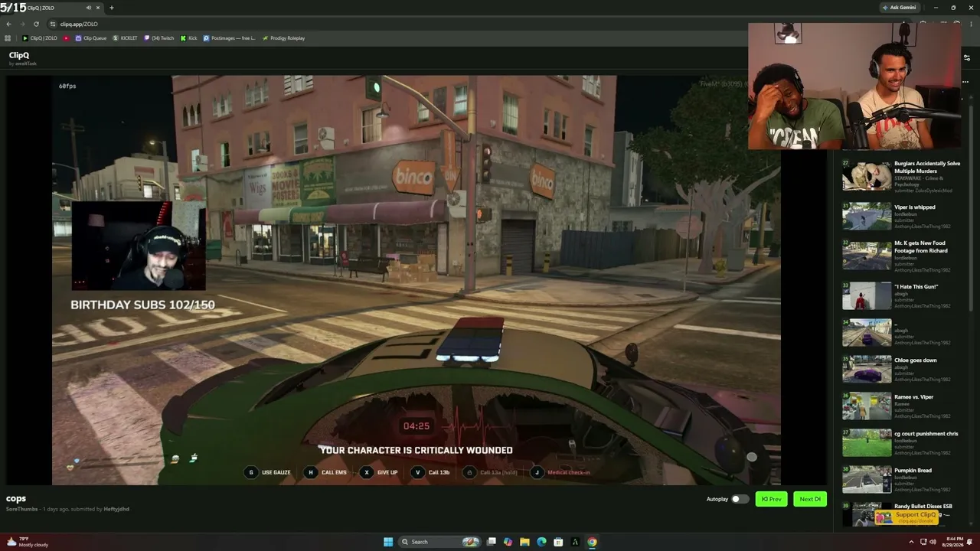The image size is (980, 551).
Task: Select the "Pumpkin Bread" clip thumbnail
Action: tap(867, 479)
